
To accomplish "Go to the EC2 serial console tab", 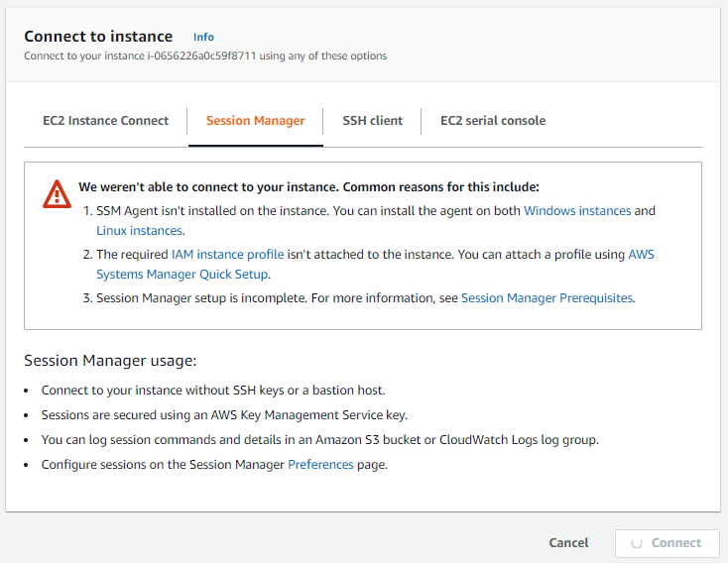I will [x=493, y=121].
